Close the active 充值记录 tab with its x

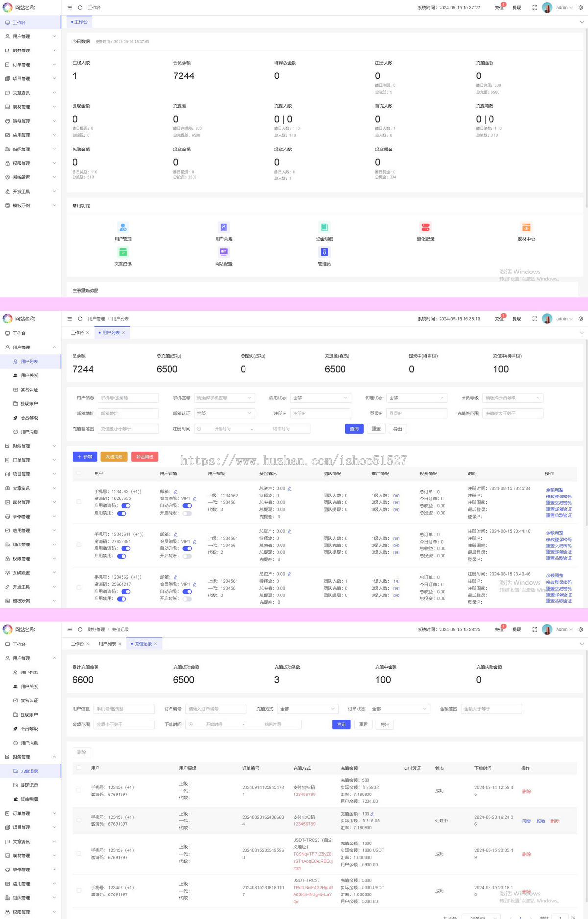[156, 644]
